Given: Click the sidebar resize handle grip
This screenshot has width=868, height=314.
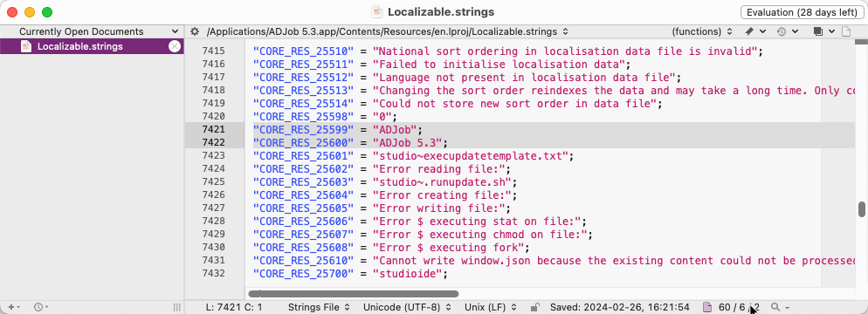Looking at the screenshot, I should click(x=177, y=307).
